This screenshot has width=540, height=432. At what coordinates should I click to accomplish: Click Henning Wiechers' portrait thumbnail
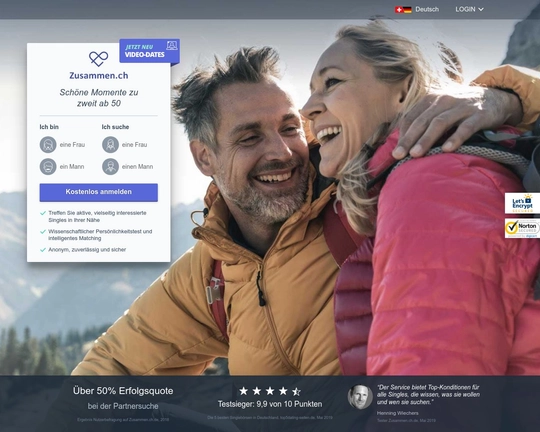tap(360, 397)
